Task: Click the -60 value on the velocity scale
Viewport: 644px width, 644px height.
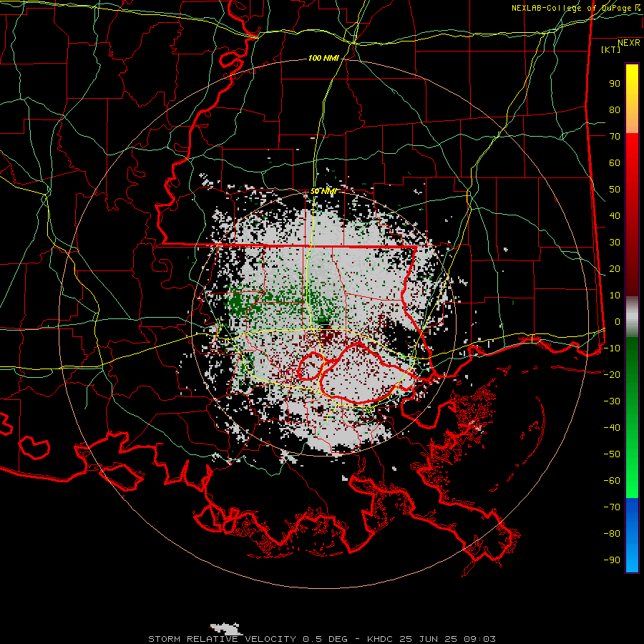Action: point(612,481)
